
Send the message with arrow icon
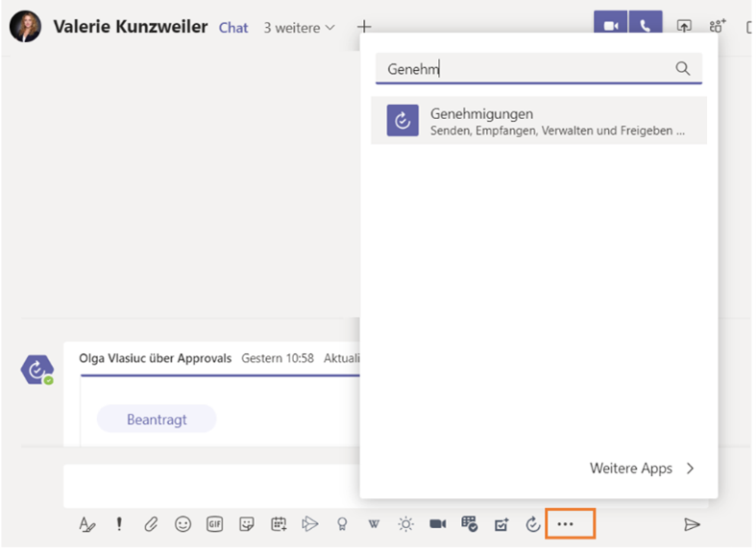pos(692,524)
